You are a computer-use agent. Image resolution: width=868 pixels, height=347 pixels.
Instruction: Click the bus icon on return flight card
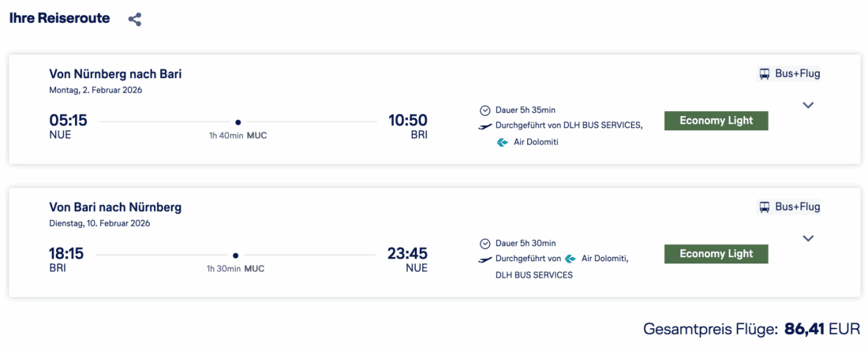765,207
